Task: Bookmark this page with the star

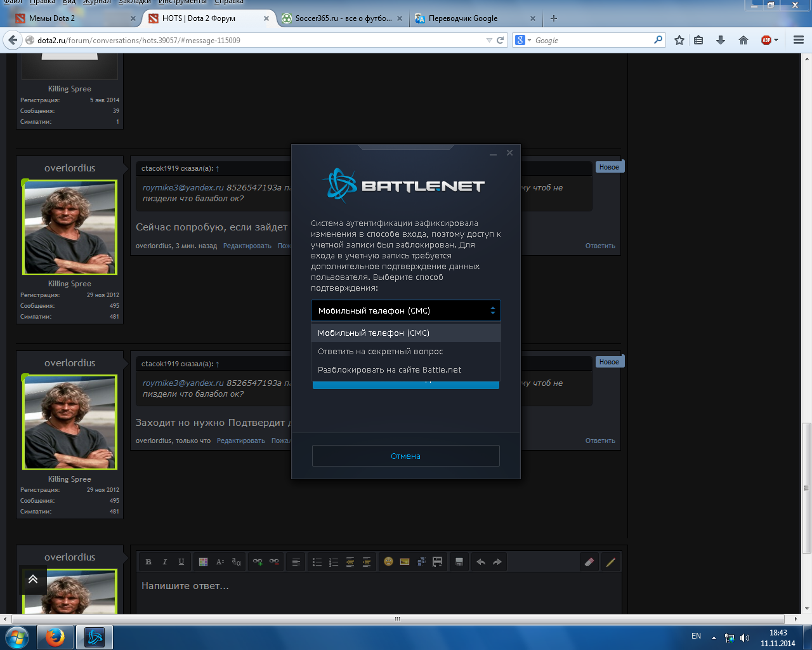Action: (679, 40)
